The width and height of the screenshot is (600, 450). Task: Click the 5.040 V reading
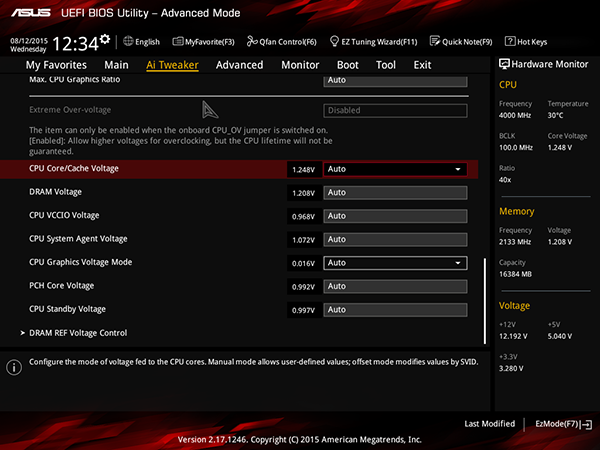point(560,336)
